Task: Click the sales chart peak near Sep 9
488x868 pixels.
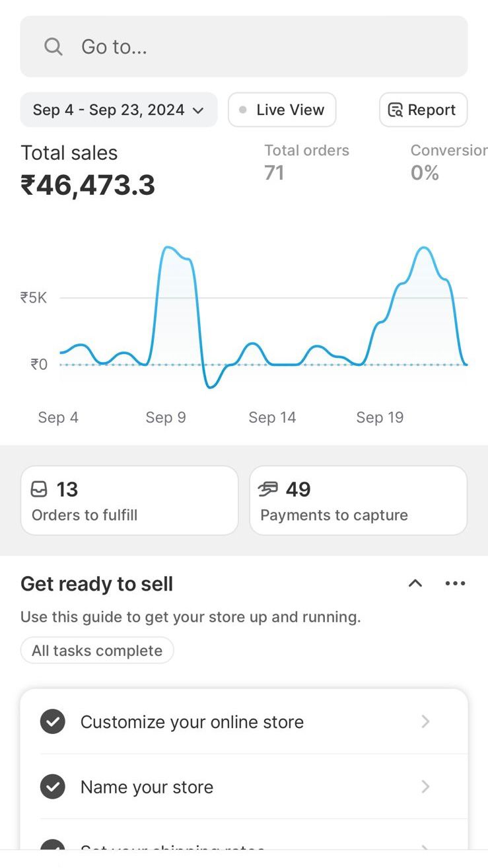Action: click(x=170, y=249)
